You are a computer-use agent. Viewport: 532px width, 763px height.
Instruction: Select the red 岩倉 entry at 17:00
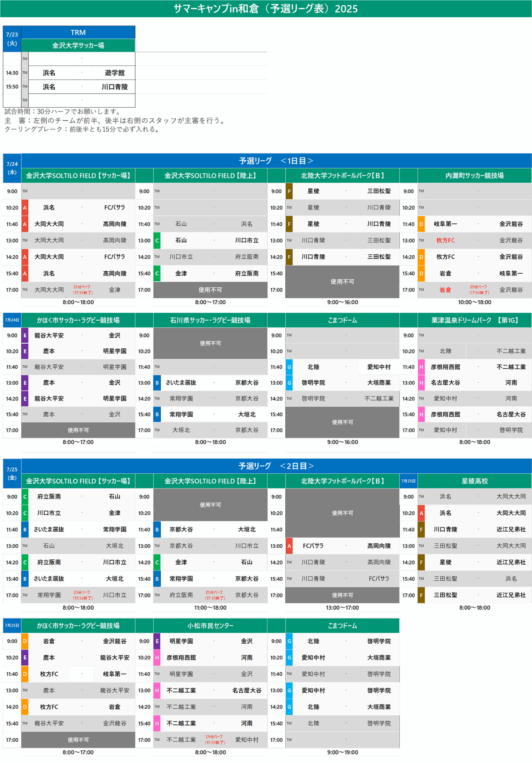445,290
